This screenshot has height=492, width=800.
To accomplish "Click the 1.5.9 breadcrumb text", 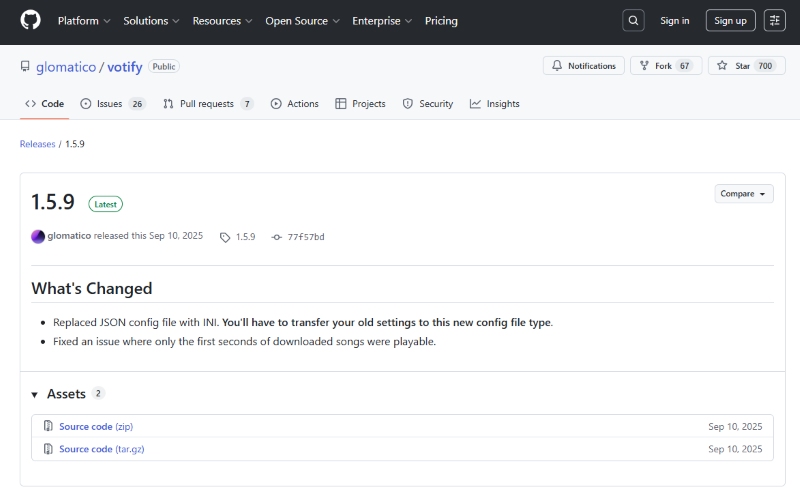I will [x=75, y=144].
